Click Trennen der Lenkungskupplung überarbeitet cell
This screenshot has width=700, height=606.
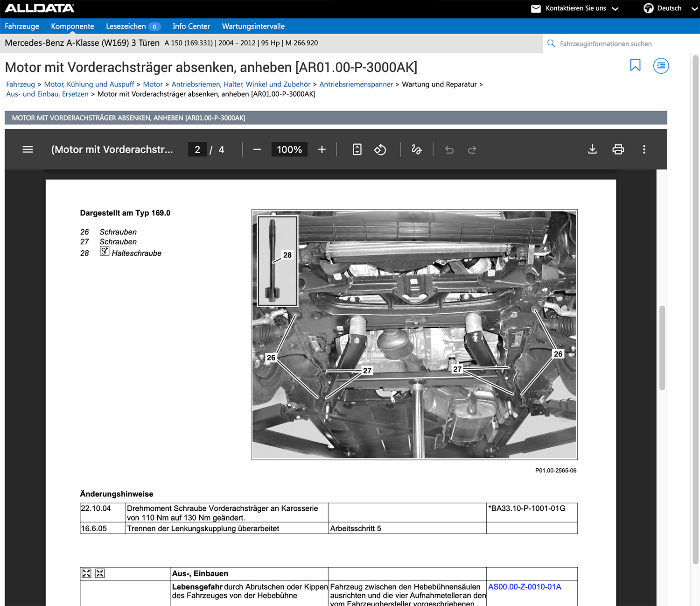pos(227,528)
